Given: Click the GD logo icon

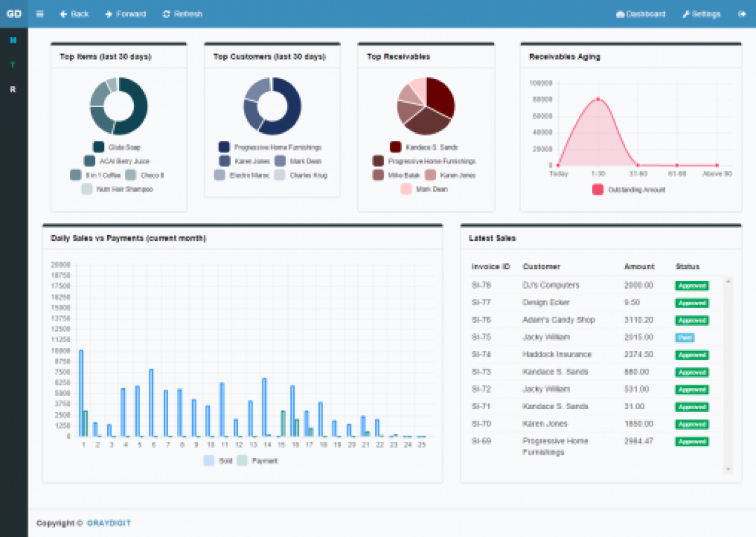Looking at the screenshot, I should 13,13.
